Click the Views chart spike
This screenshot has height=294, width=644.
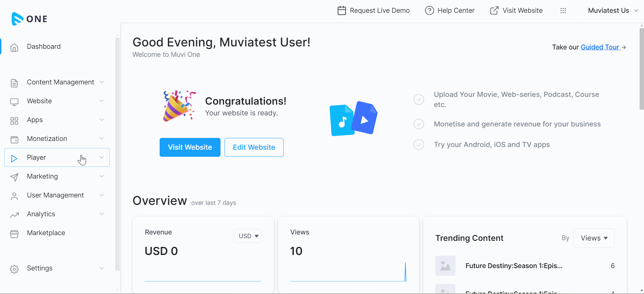point(405,272)
